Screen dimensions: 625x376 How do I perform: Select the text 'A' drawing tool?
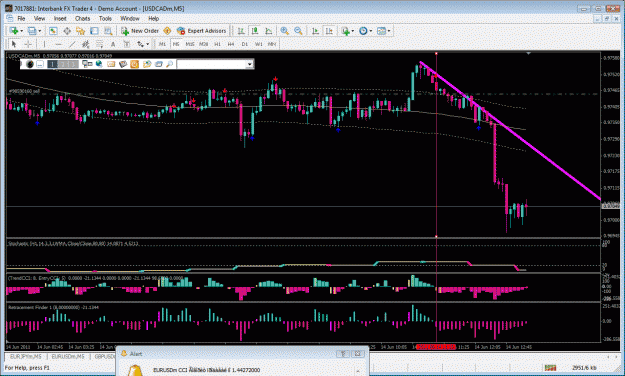point(113,44)
